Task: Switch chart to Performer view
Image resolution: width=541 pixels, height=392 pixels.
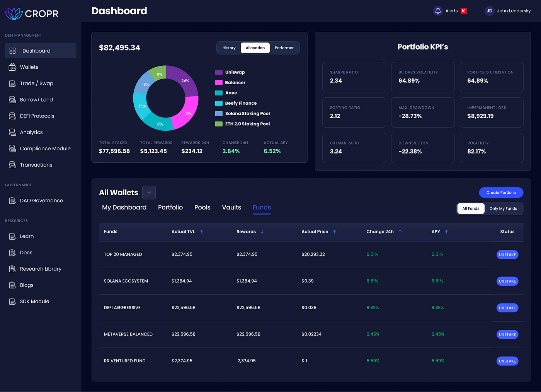Action: point(284,48)
